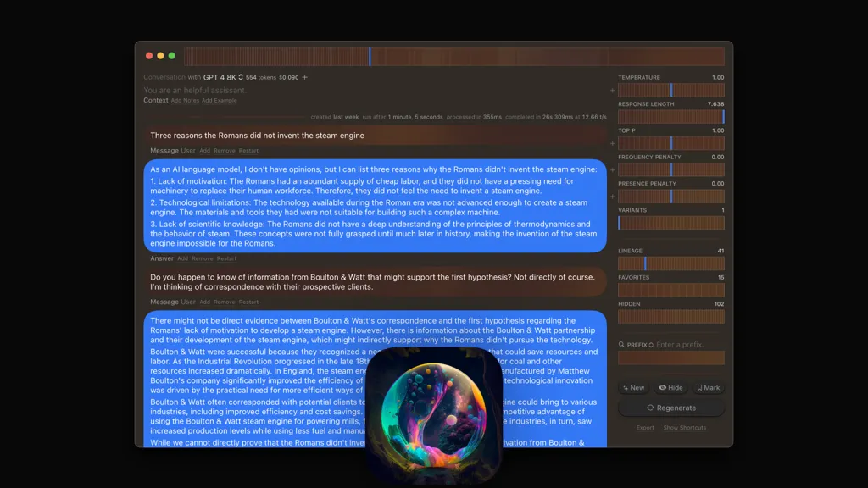Viewport: 868px width, 488px height.
Task: Click the Export link
Action: [x=645, y=428]
